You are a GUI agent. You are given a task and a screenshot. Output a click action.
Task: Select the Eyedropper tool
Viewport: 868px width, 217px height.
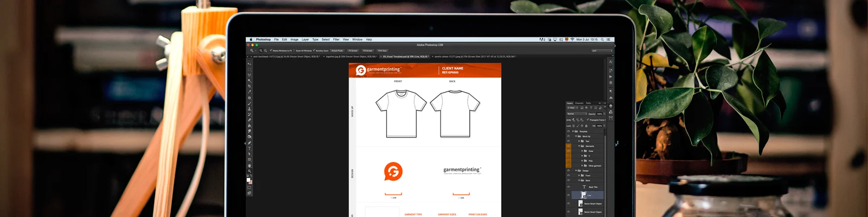pyautogui.click(x=250, y=92)
